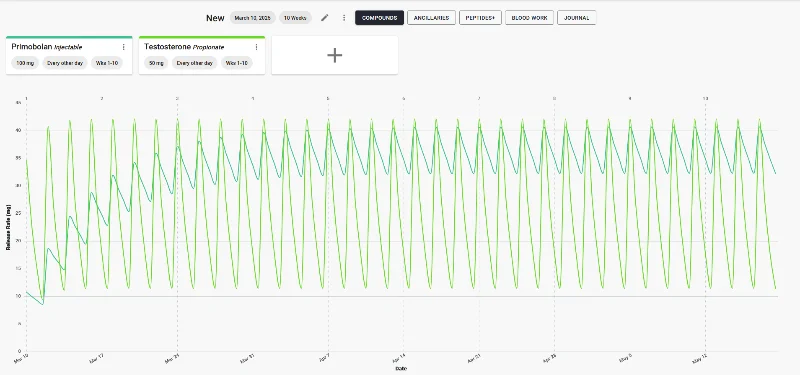Open the Primobolan card's three-dot menu
The width and height of the screenshot is (800, 375).
(x=123, y=47)
